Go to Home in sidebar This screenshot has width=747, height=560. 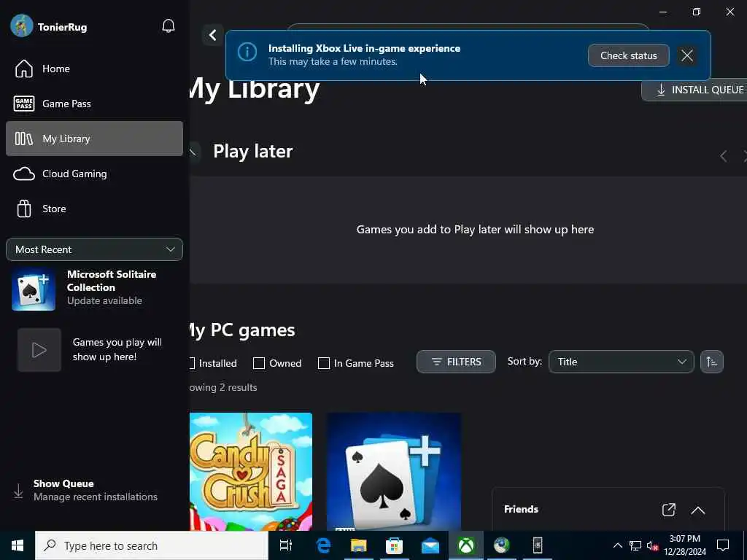click(94, 69)
